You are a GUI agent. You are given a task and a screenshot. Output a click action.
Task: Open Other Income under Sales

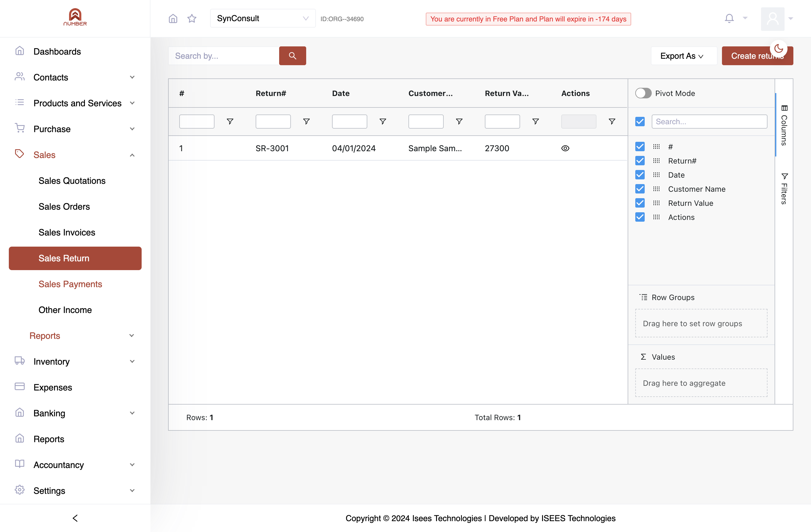point(65,310)
